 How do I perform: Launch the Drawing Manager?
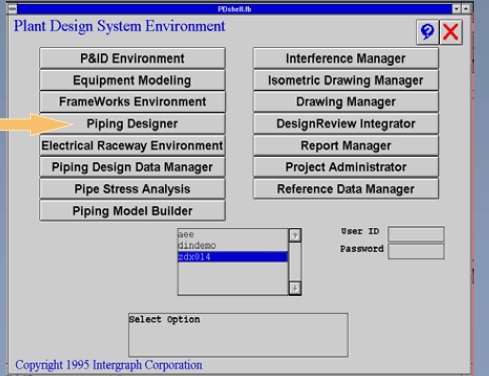click(346, 102)
